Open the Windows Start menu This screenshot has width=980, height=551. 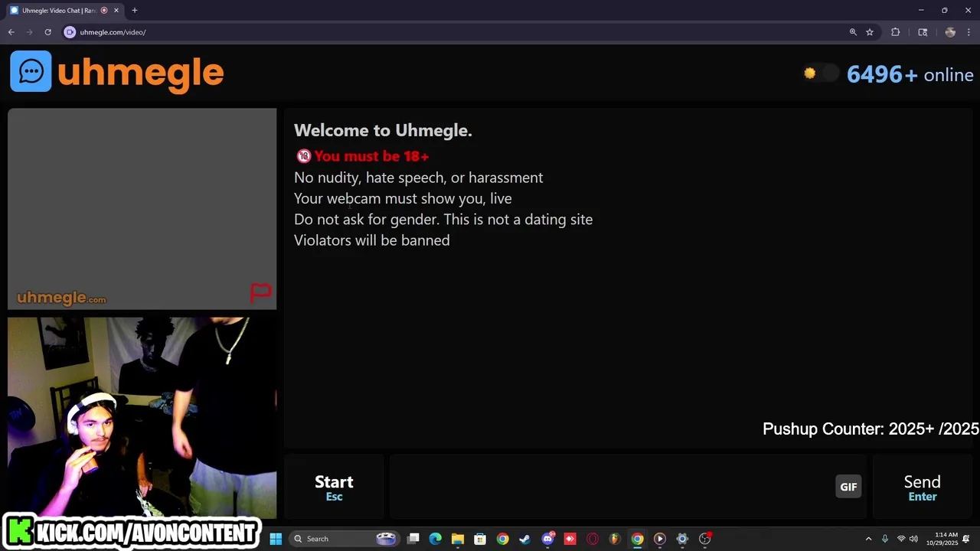tap(276, 539)
